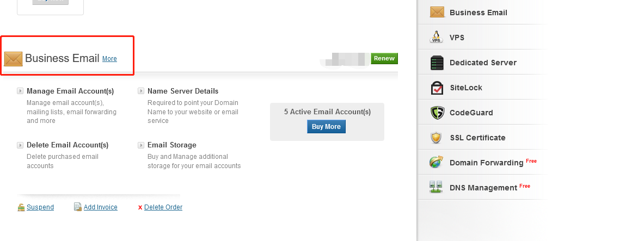Expand the Name Server Details arrow

141,91
